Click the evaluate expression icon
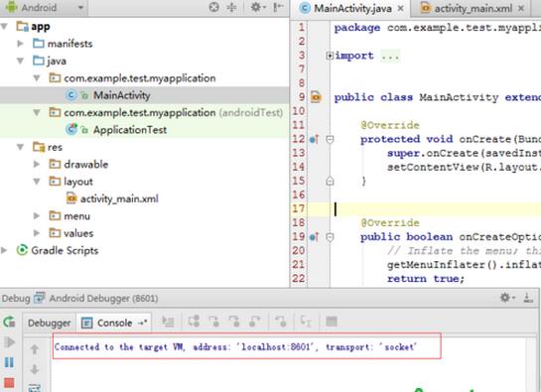541x392 pixels. 332,322
